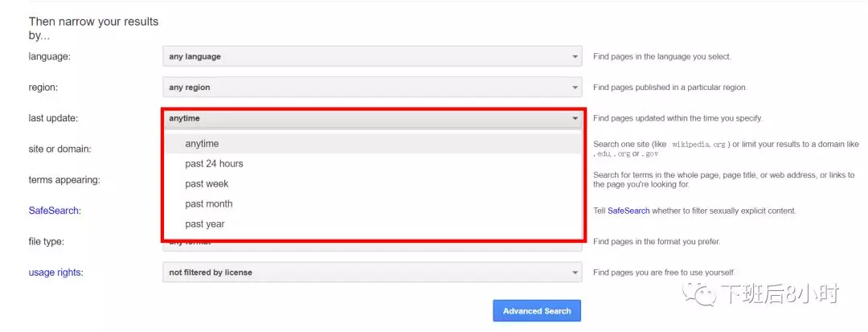The image size is (868, 332).
Task: Open the 'usage rights' link
Action: coord(55,273)
